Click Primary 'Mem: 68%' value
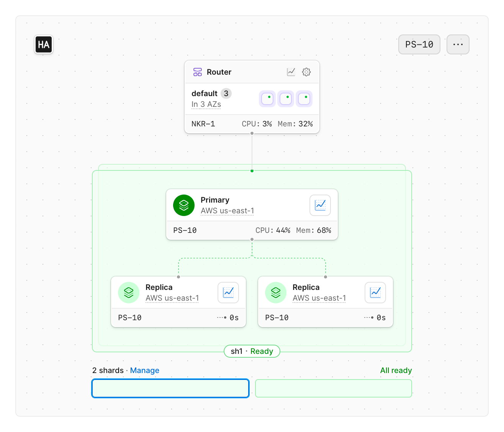 tap(314, 230)
